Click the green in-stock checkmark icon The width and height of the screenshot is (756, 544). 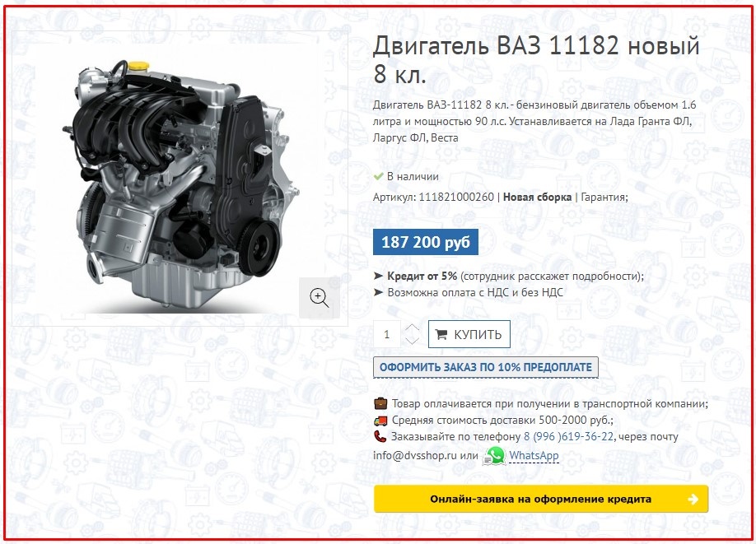pos(379,176)
